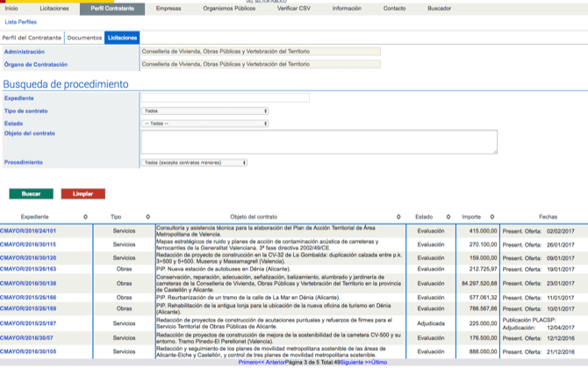
Task: Jump to Último page link
Action: point(379,363)
